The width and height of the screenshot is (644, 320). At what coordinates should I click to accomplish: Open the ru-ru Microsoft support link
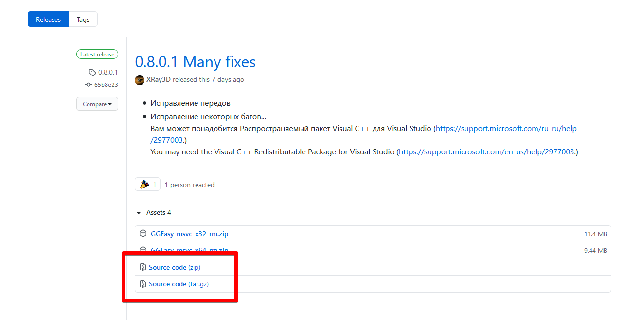tap(506, 129)
